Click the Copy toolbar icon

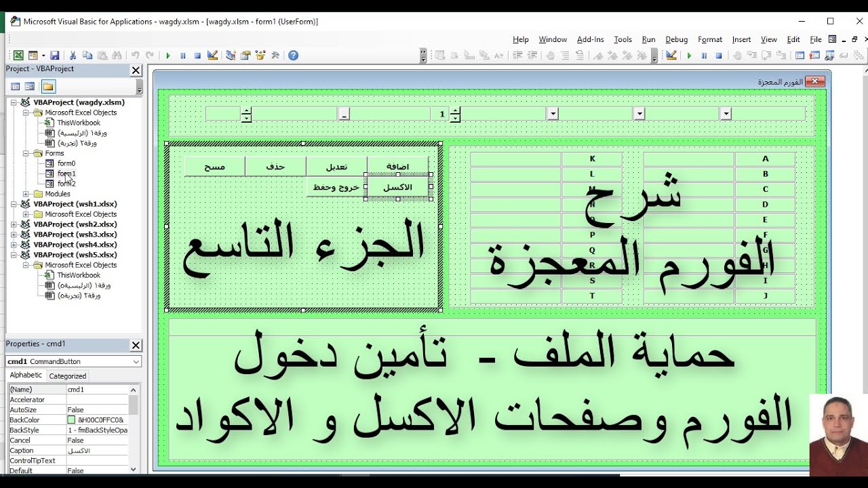(87, 56)
